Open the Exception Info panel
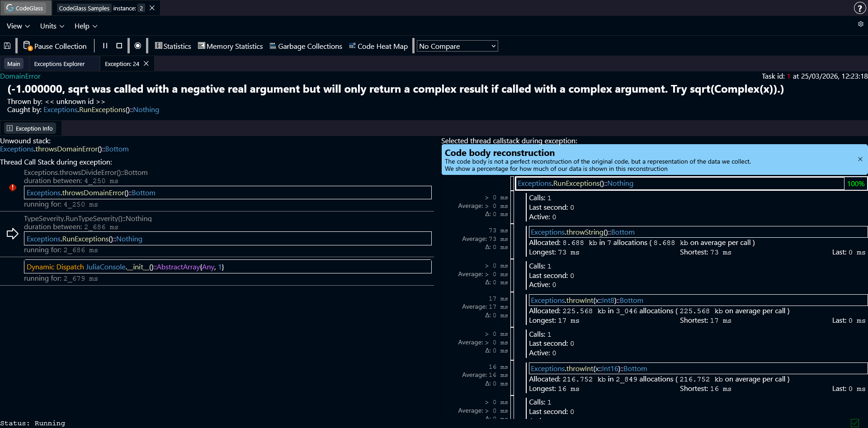 point(30,128)
